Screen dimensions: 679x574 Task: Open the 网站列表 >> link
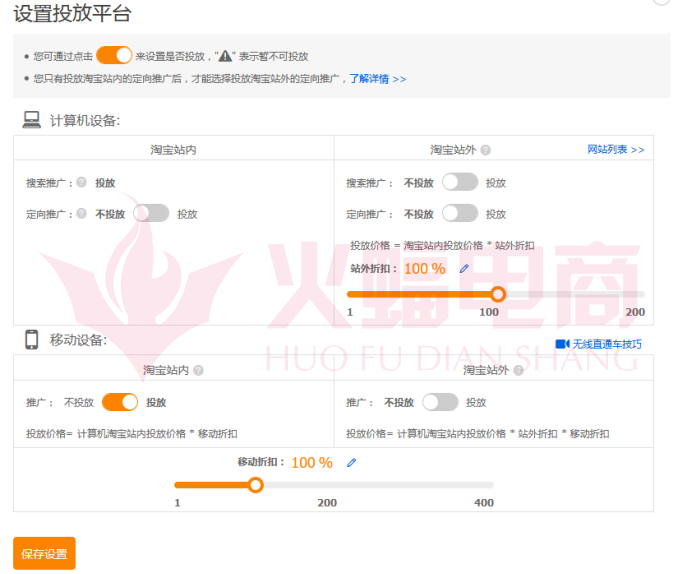(x=616, y=150)
